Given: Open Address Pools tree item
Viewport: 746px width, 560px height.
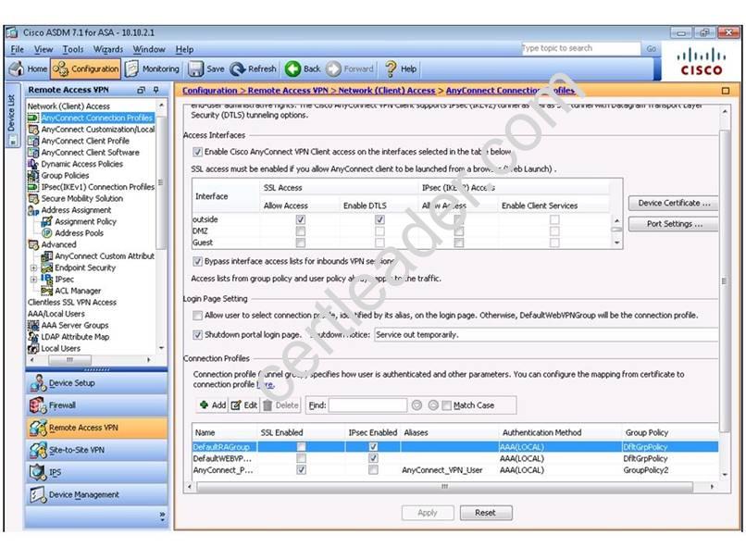Looking at the screenshot, I should [x=79, y=233].
